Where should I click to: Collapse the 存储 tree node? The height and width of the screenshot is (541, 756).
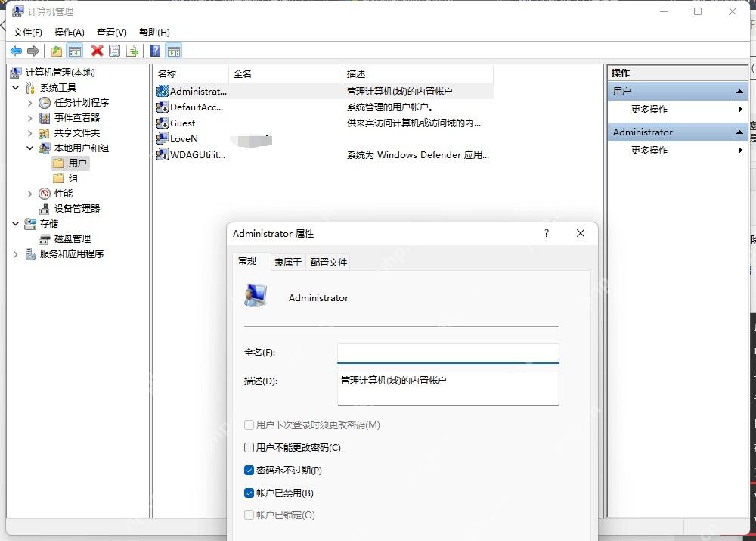click(x=15, y=224)
